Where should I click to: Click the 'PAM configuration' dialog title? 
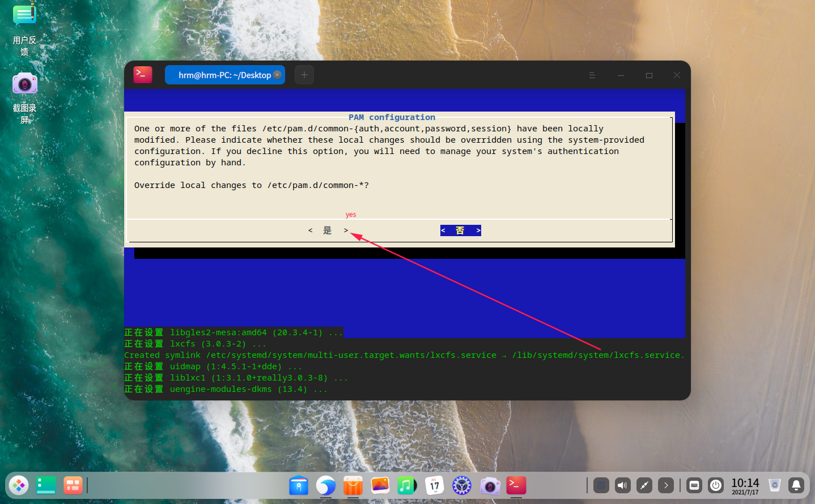pyautogui.click(x=392, y=117)
